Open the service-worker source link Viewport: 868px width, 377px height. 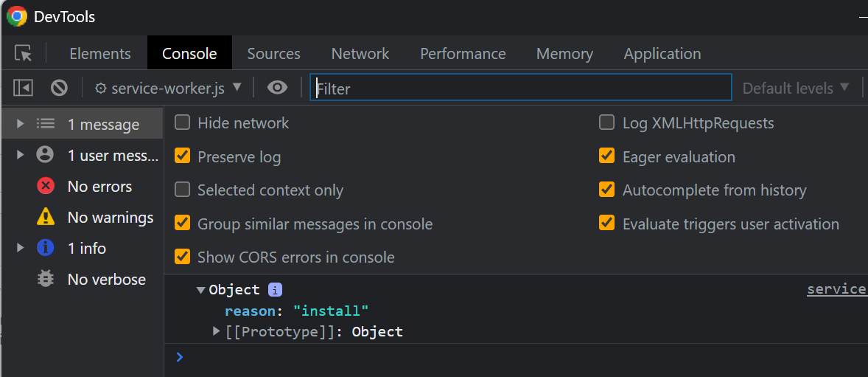[x=836, y=289]
